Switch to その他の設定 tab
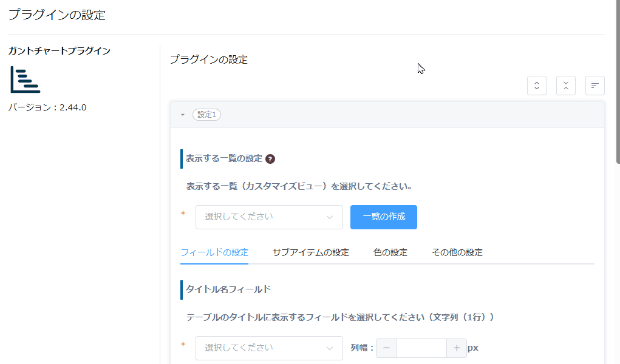Image resolution: width=620 pixels, height=364 pixels. click(457, 252)
